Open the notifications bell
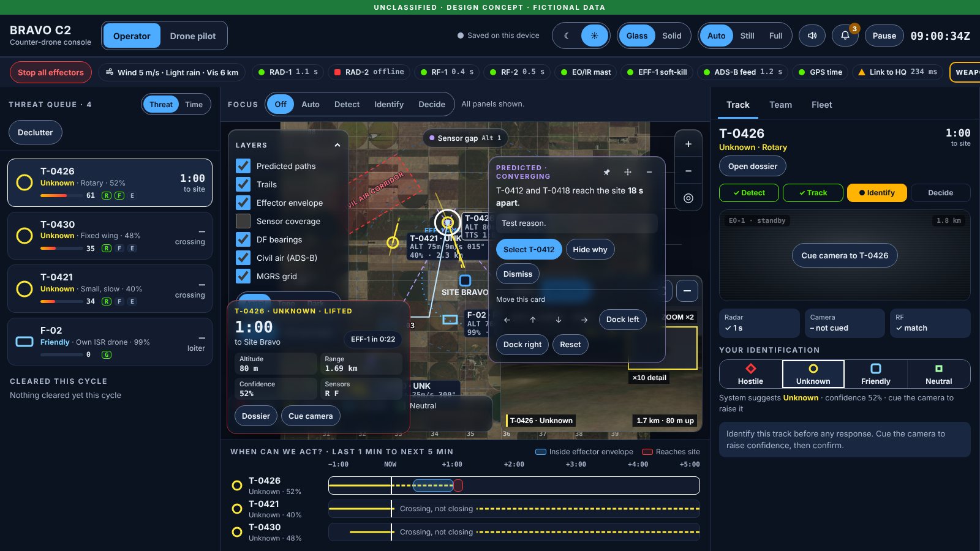 pos(845,36)
